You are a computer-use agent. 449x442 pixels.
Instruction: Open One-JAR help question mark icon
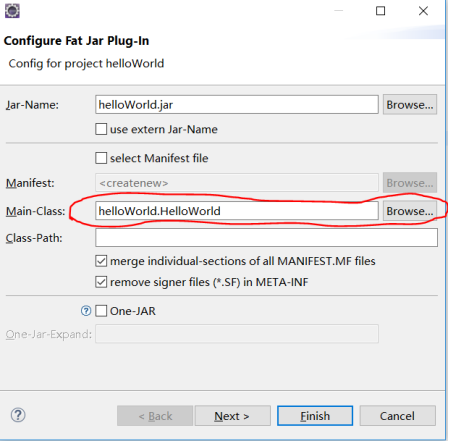[x=86, y=311]
